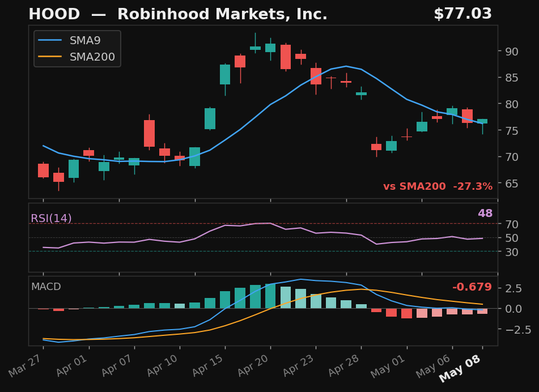The width and height of the screenshot is (539, 392).
Task: Click the orange SMA200 legend line sample
Action: click(50, 57)
